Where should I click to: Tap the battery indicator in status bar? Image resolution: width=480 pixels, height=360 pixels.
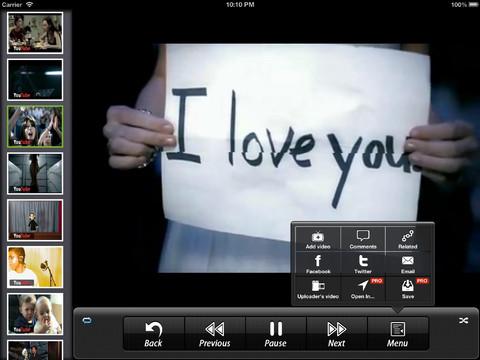[473, 5]
